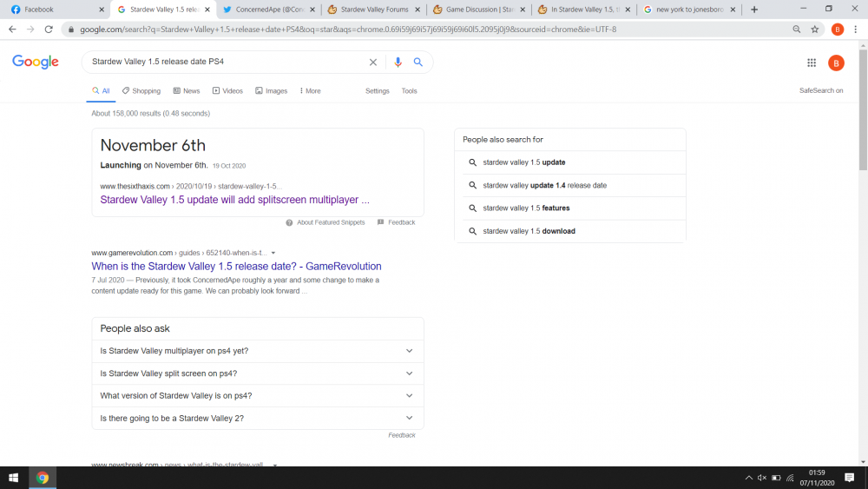Expand "What version of Stardew Valley is on ps4?"
Image resolution: width=868 pixels, height=489 pixels.
click(x=257, y=396)
